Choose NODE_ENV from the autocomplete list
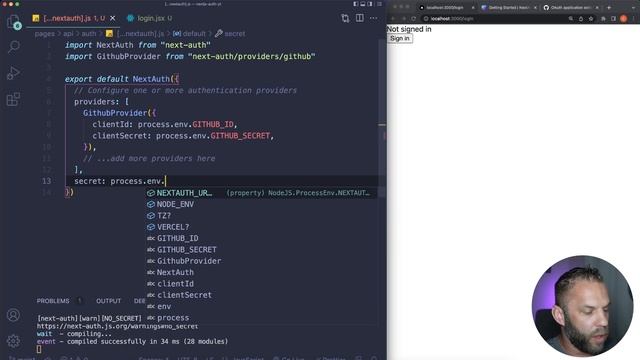 pyautogui.click(x=261, y=204)
